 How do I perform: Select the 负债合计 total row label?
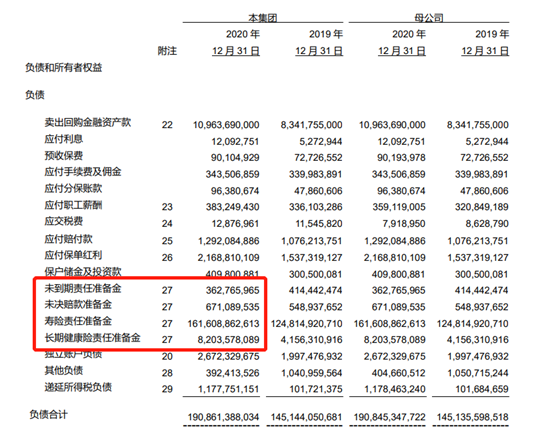(x=48, y=415)
